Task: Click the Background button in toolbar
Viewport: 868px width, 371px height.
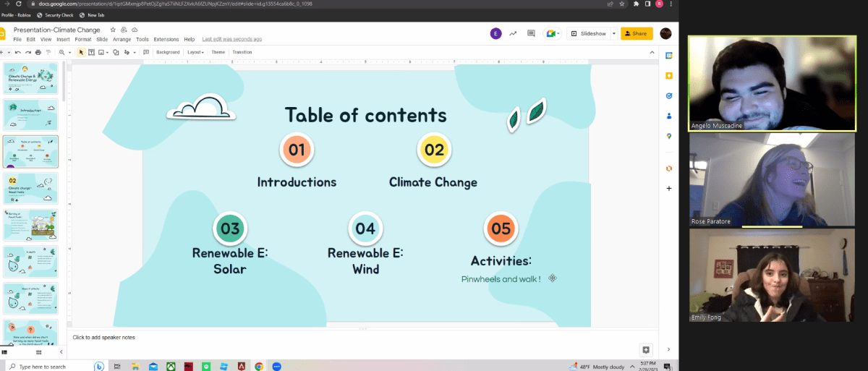Action: point(168,52)
